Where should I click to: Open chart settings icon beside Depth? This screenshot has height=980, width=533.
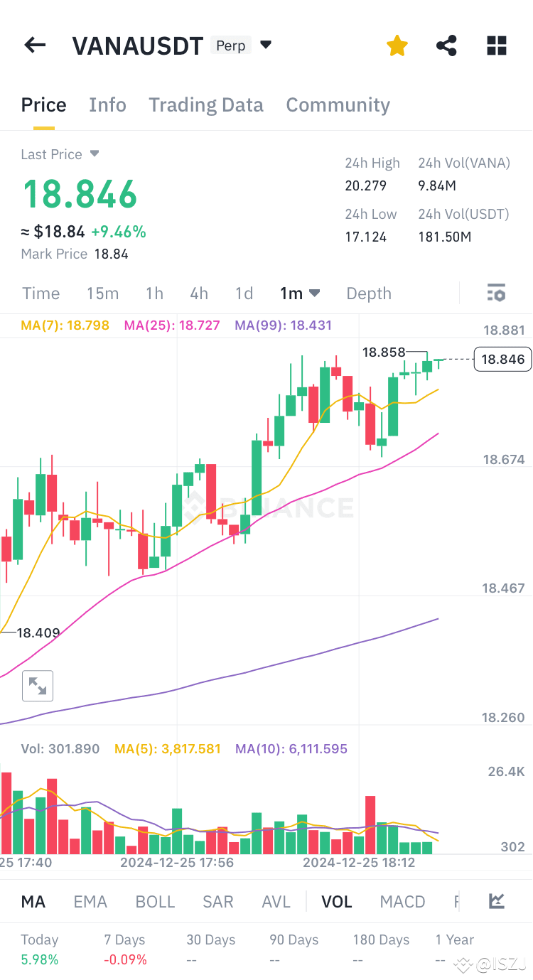click(x=496, y=293)
